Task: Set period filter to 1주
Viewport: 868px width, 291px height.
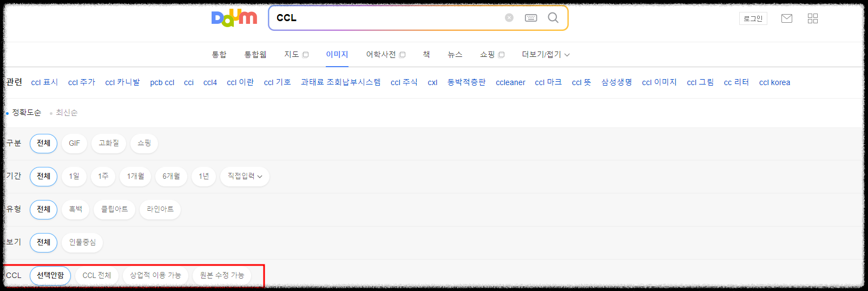Action: click(103, 177)
